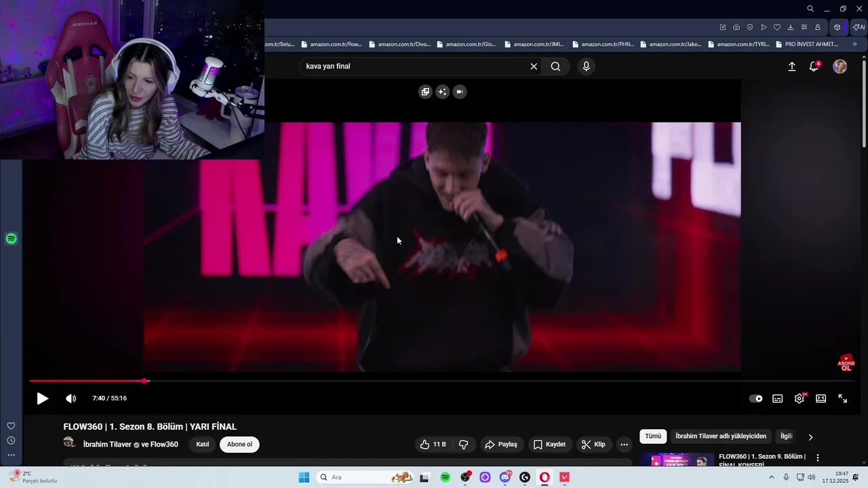Clear the YouTube search field
Viewport: 868px width, 488px height.
pyautogui.click(x=534, y=66)
